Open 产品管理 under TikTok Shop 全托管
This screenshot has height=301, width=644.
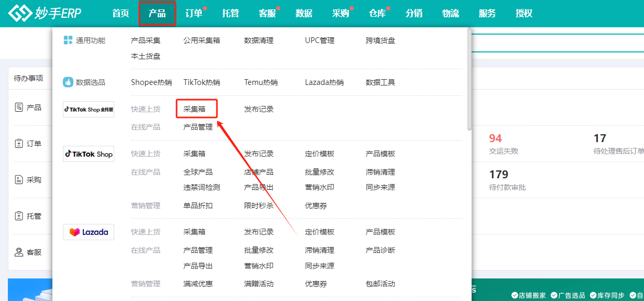pyautogui.click(x=198, y=127)
